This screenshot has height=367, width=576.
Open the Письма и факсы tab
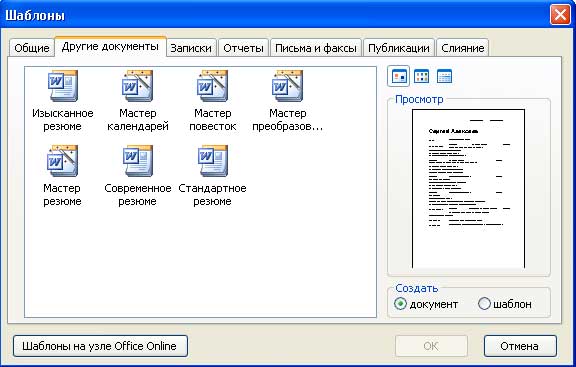coord(316,48)
